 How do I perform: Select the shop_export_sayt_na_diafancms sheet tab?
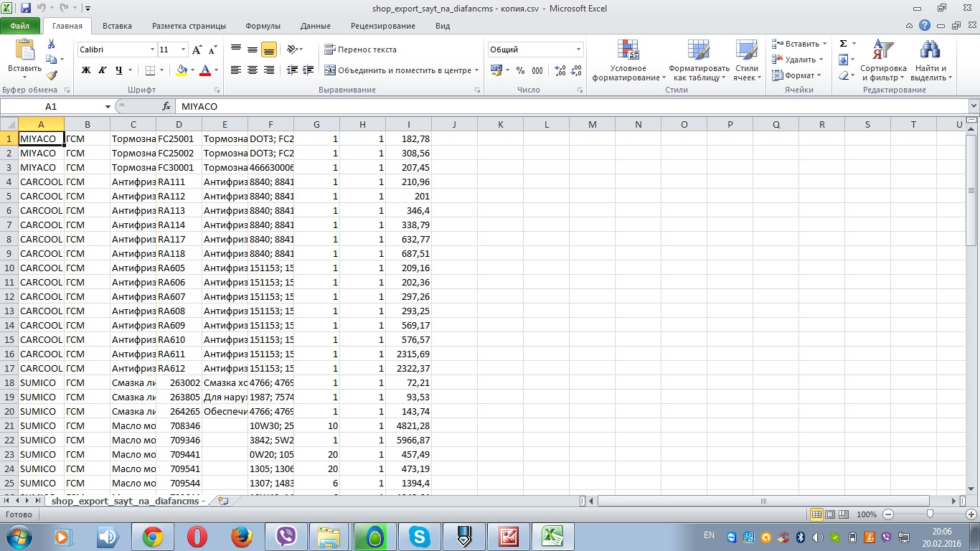(x=128, y=501)
